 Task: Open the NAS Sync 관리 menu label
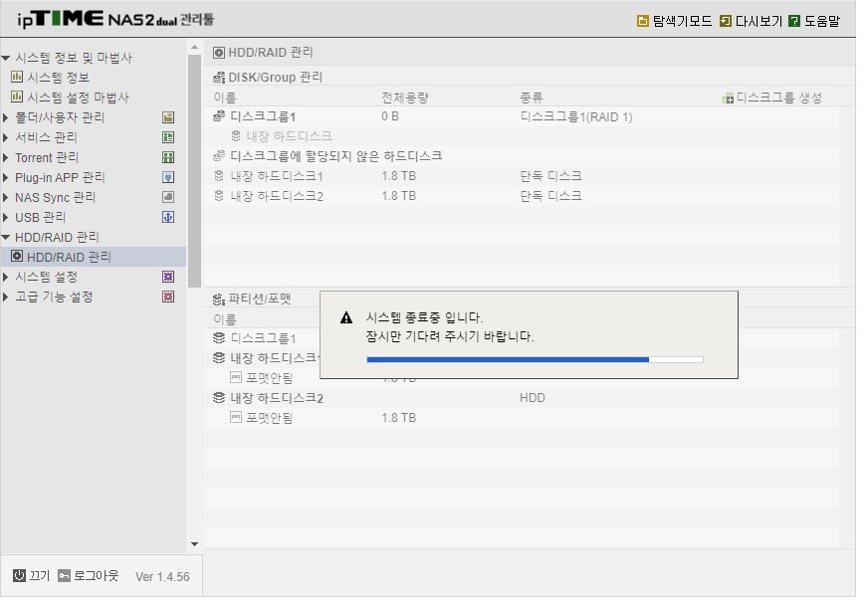56,197
